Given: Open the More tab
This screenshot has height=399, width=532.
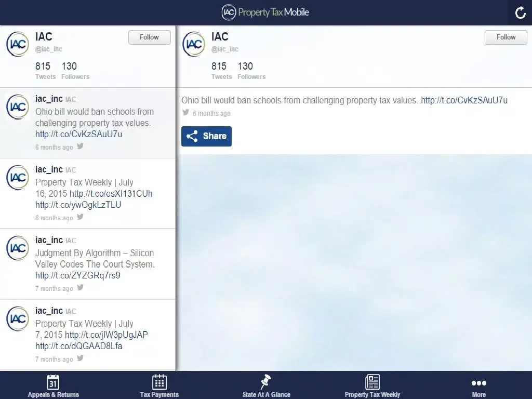Looking at the screenshot, I should [478, 387].
